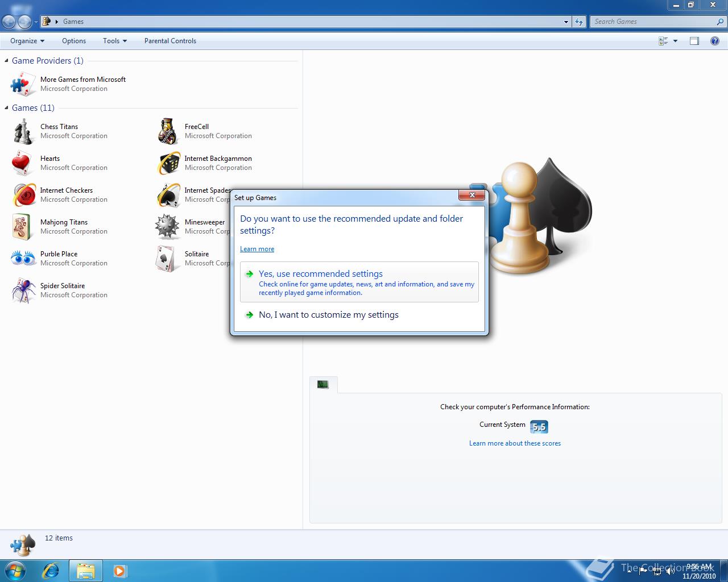The image size is (728, 582).
Task: Select More Games from Microsoft icon
Action: tap(23, 84)
